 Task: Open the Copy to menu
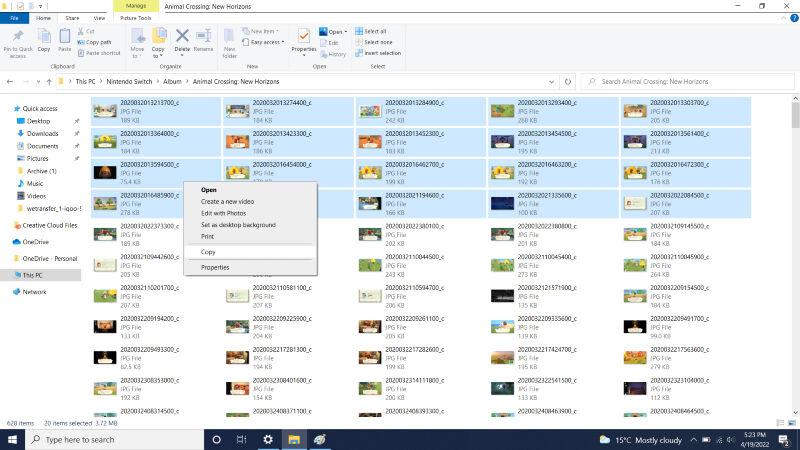[159, 43]
